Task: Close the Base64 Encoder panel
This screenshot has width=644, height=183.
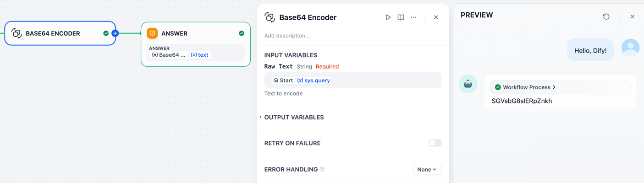Action: click(x=436, y=17)
